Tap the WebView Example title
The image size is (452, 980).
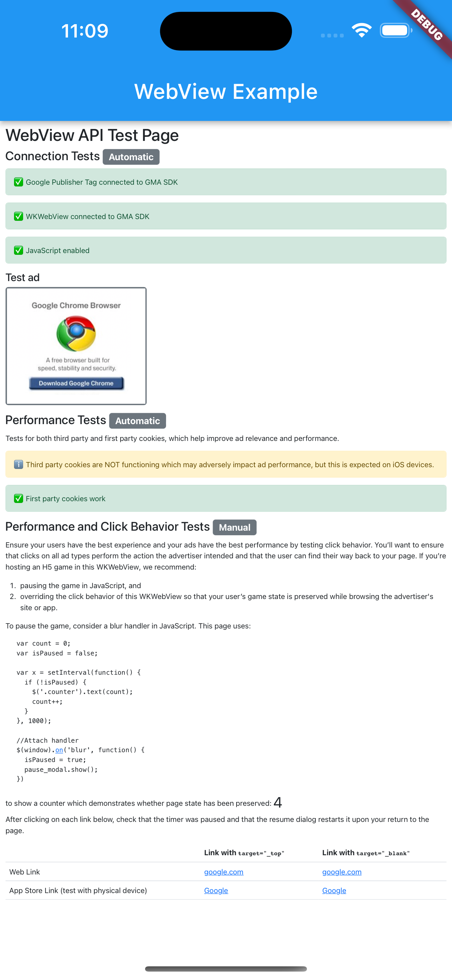[x=226, y=92]
